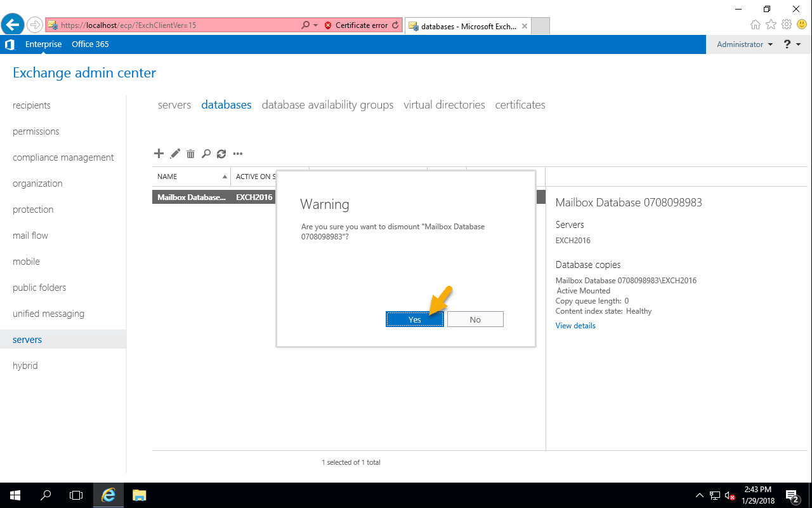812x508 pixels.
Task: Switch to the certificates tab
Action: (520, 105)
